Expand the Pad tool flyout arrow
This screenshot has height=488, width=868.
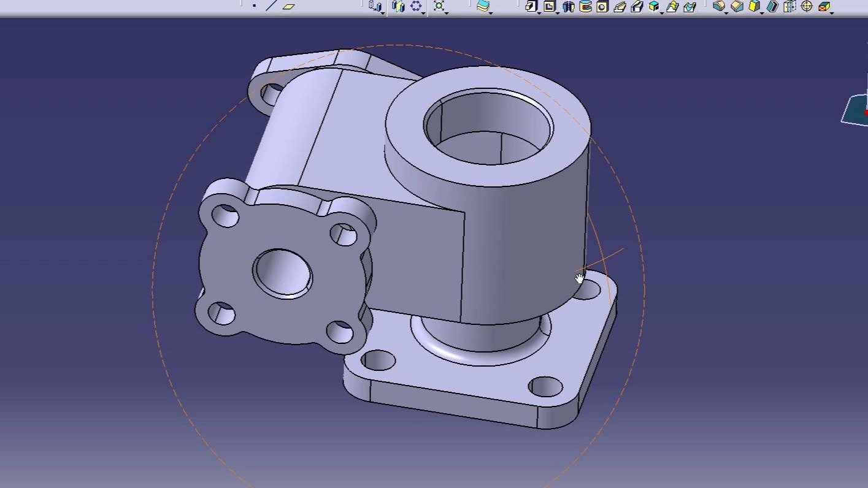coord(539,13)
